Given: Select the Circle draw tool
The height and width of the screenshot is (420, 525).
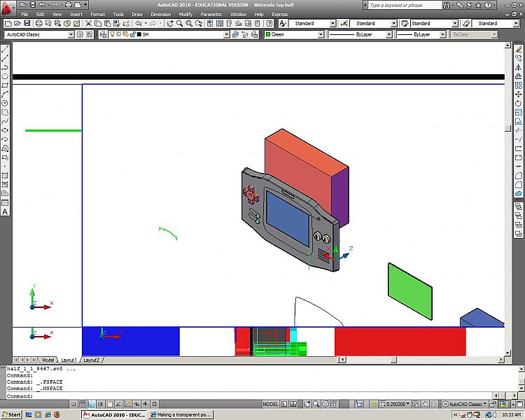Looking at the screenshot, I should tap(5, 104).
